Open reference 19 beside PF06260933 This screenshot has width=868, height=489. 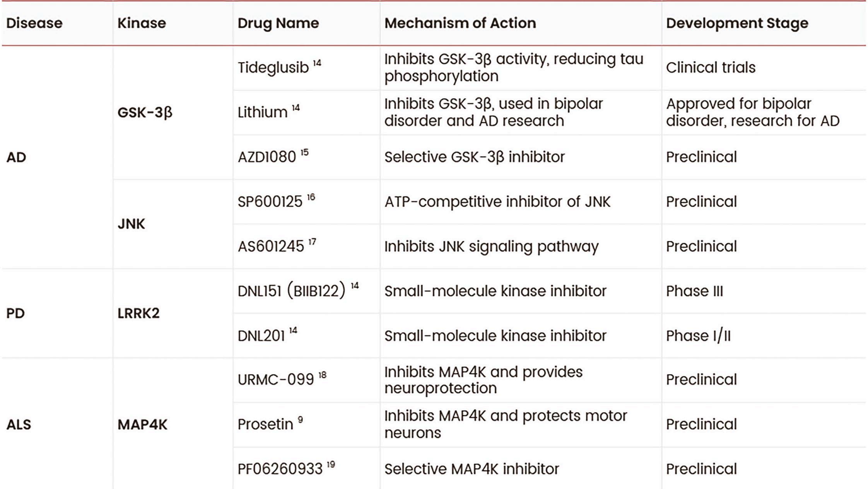[x=331, y=464]
